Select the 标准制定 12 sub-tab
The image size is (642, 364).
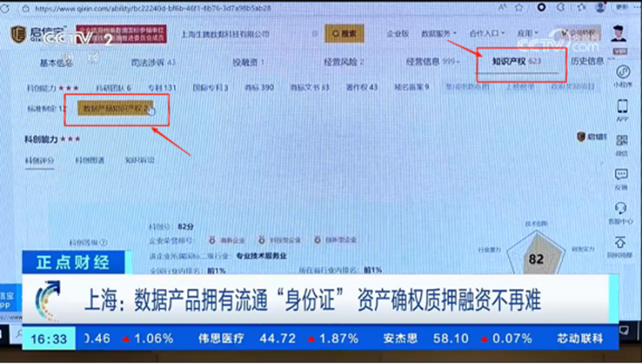click(47, 109)
